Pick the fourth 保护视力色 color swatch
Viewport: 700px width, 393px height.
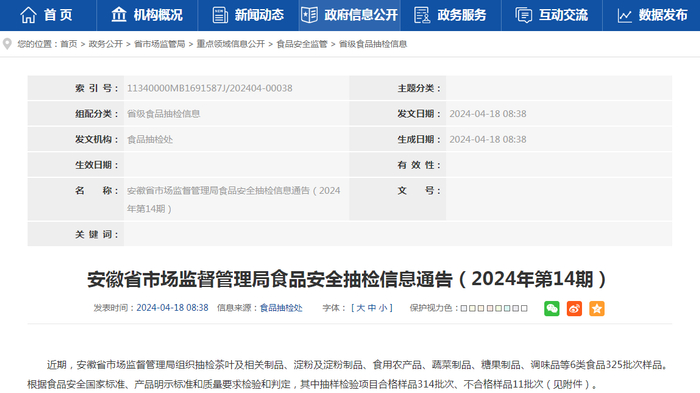490,308
